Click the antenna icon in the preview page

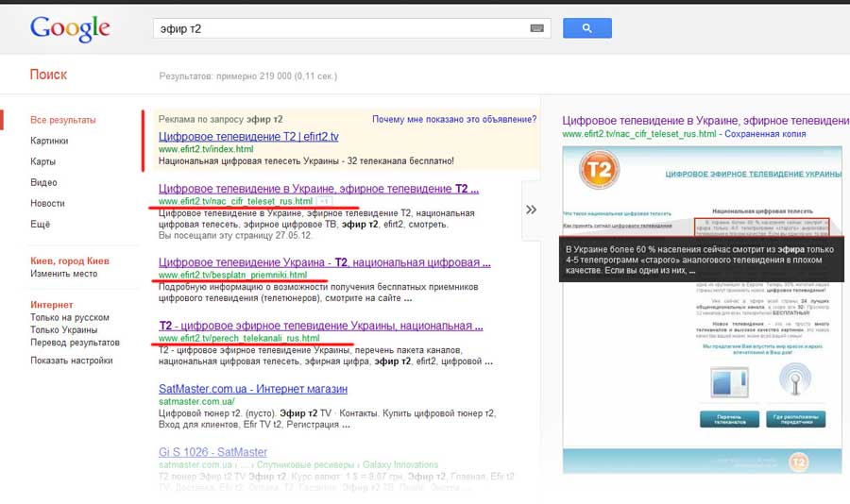pos(795,379)
